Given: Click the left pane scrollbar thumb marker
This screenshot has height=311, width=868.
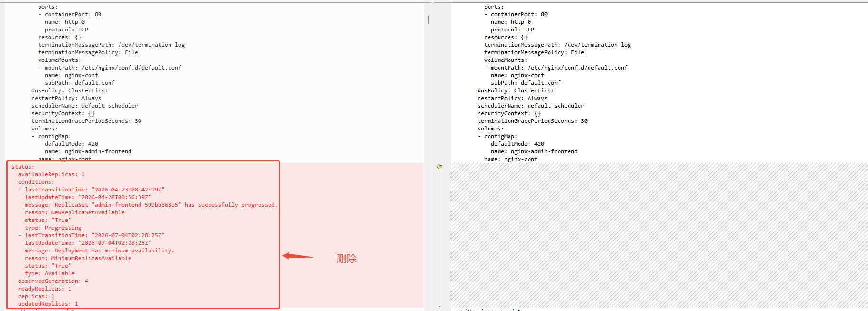Looking at the screenshot, I should [428, 20].
